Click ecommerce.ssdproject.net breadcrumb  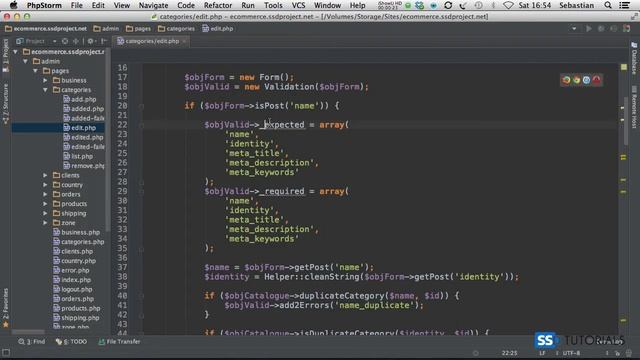tap(46, 29)
